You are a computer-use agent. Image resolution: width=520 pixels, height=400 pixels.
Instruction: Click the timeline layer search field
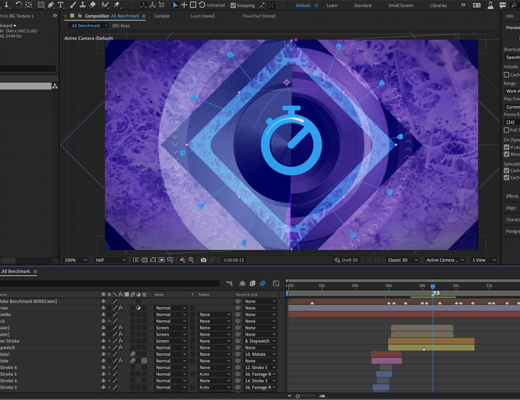110,283
